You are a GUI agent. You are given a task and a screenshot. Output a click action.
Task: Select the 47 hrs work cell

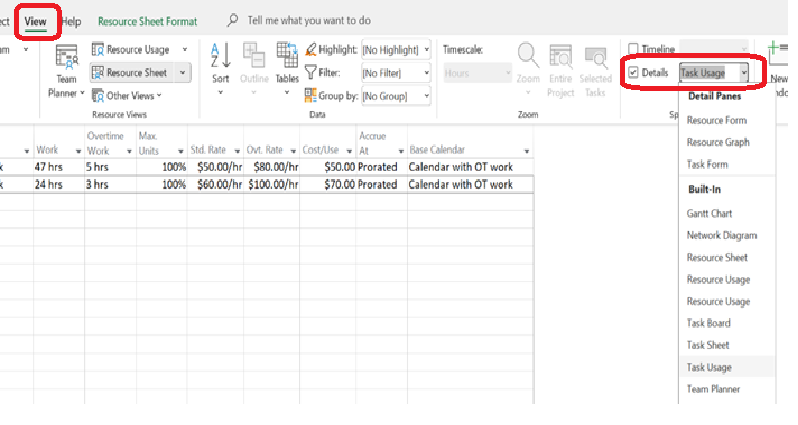tap(59, 167)
